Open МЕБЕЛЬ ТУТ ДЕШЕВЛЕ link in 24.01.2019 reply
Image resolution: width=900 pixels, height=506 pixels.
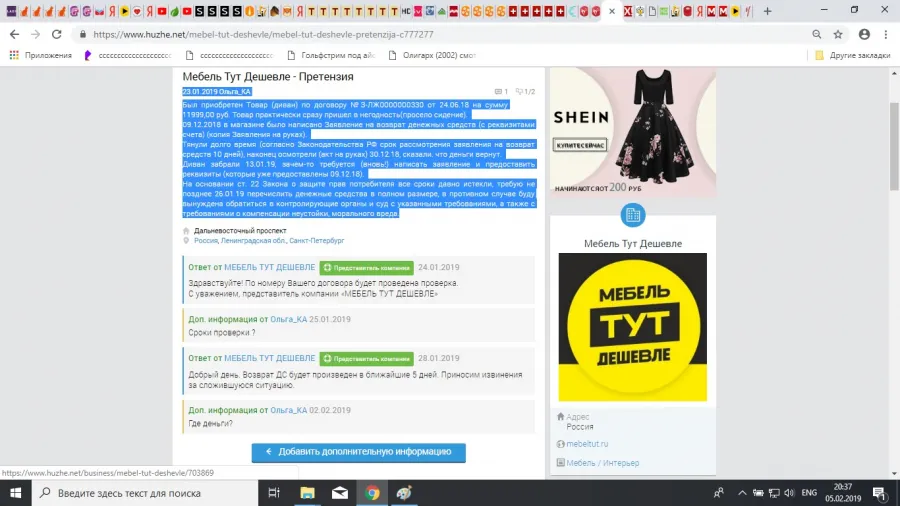pos(269,267)
